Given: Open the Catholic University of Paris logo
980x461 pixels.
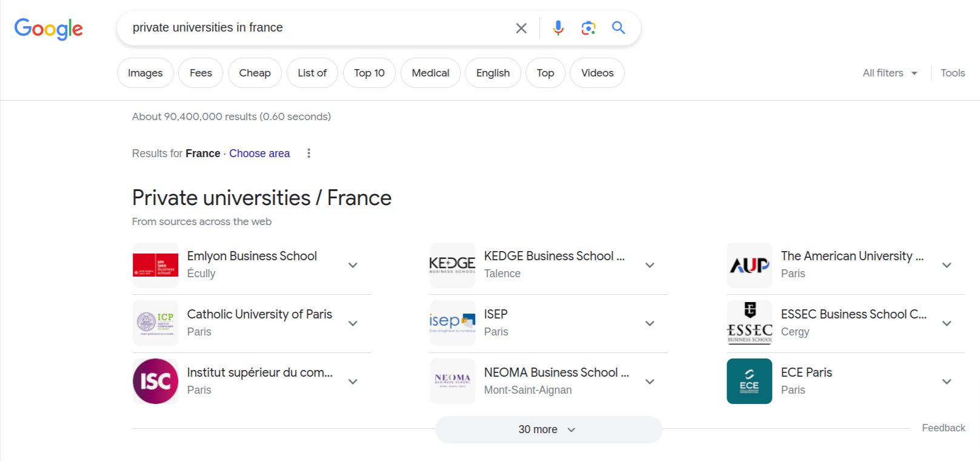Looking at the screenshot, I should tap(156, 323).
